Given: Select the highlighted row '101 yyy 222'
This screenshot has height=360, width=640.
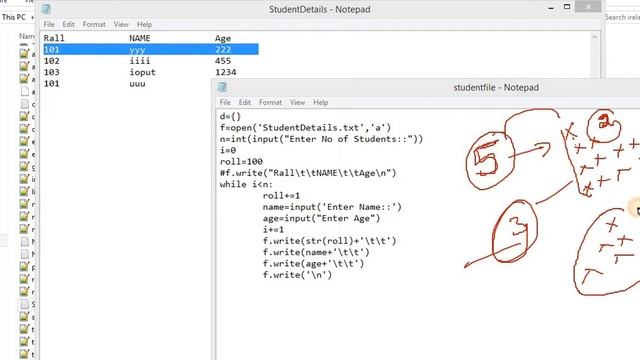Looking at the screenshot, I should [x=151, y=49].
